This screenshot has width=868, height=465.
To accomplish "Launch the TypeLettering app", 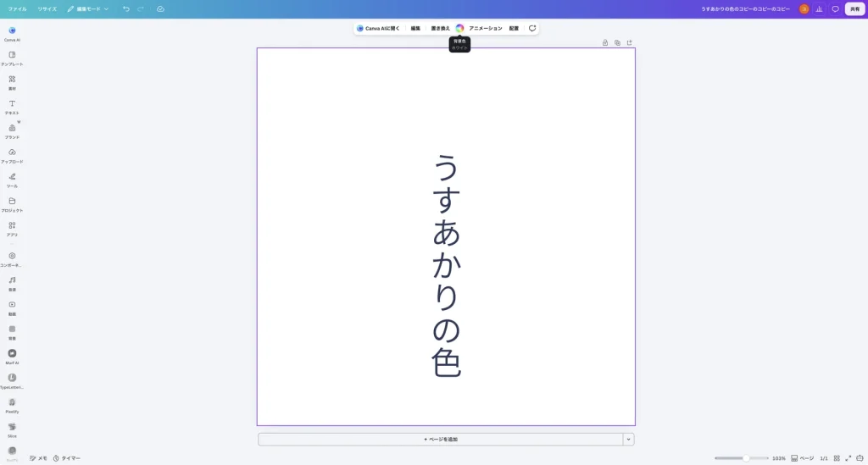I will pyautogui.click(x=12, y=380).
